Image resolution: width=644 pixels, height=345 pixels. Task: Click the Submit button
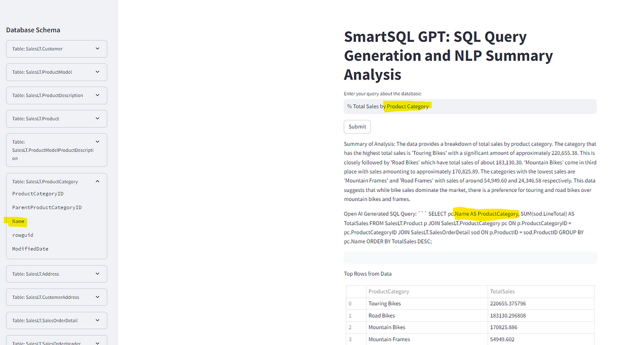pyautogui.click(x=357, y=127)
